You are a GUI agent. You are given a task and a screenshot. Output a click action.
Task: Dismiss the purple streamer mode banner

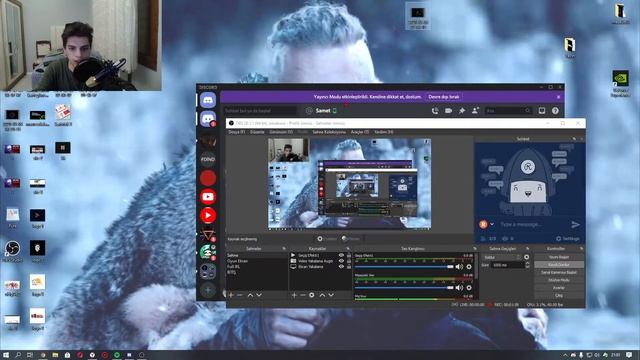[x=558, y=97]
